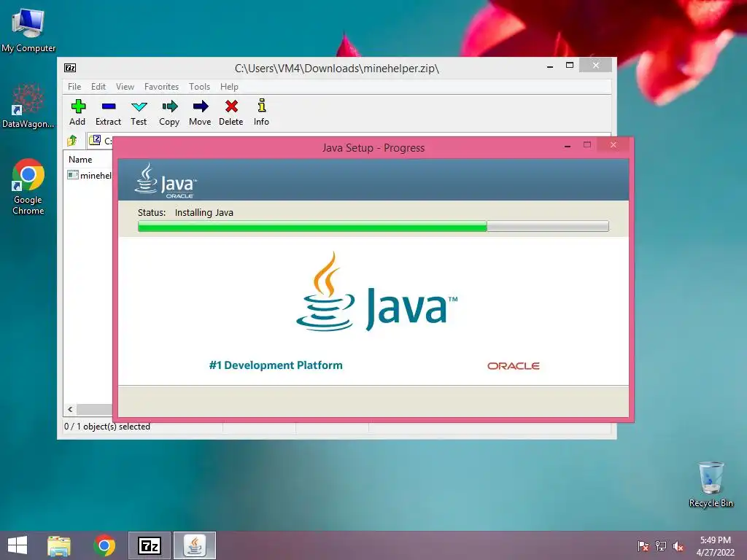Click the taskbar clock showing 5:49 PM
The width and height of the screenshot is (747, 560).
click(x=715, y=546)
